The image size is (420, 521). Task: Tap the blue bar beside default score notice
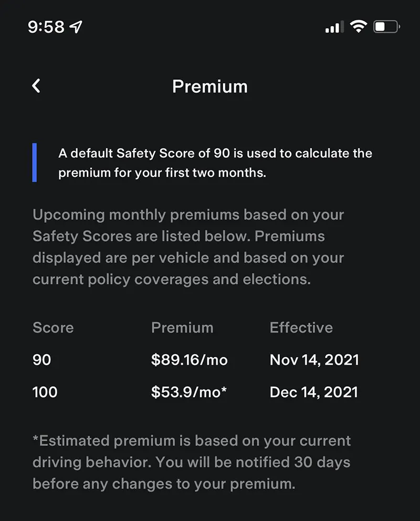coord(35,163)
